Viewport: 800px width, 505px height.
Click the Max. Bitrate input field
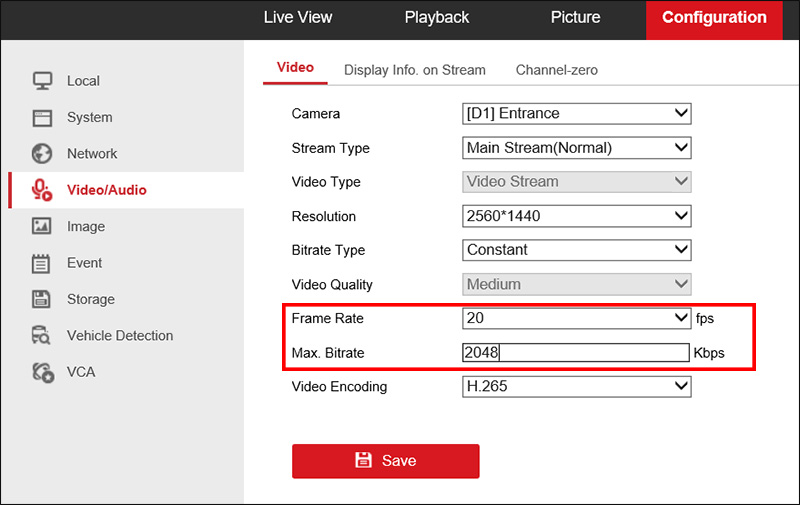coord(577,353)
